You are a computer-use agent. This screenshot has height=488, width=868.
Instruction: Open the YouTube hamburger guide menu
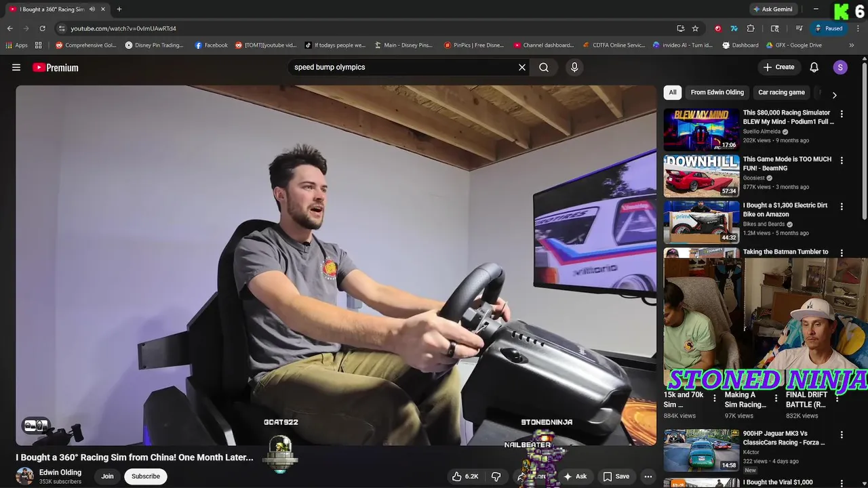click(16, 67)
